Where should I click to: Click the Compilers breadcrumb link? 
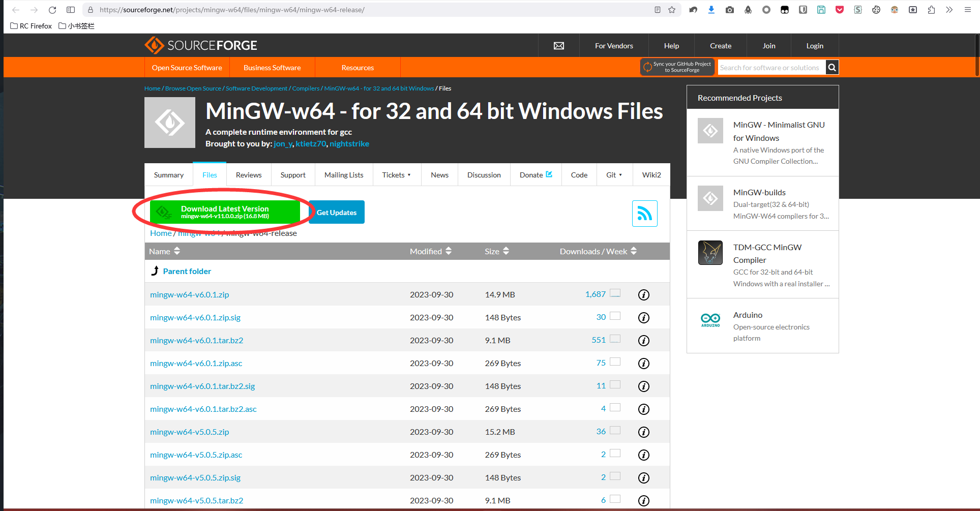coord(306,88)
